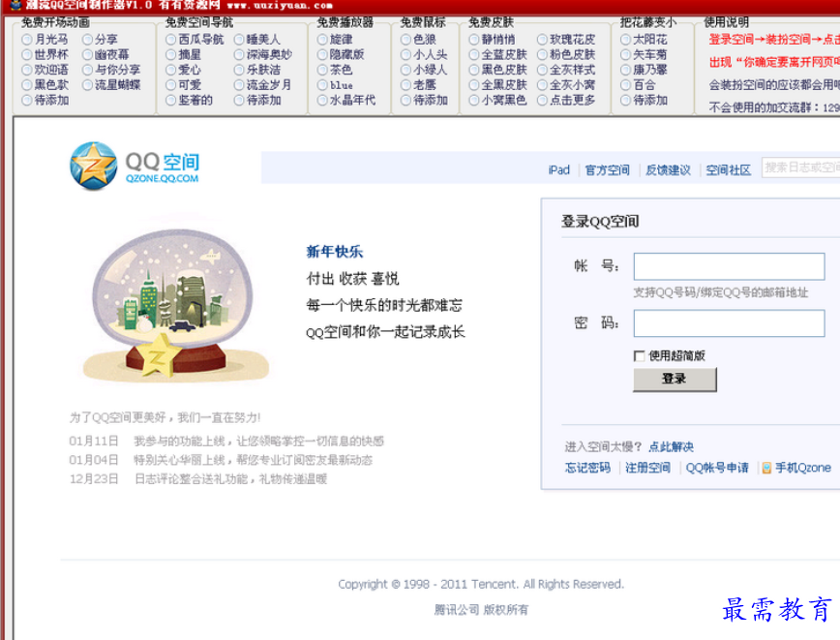This screenshot has width=840, height=640.
Task: Select the 爱心 navigation style
Action: 170,70
